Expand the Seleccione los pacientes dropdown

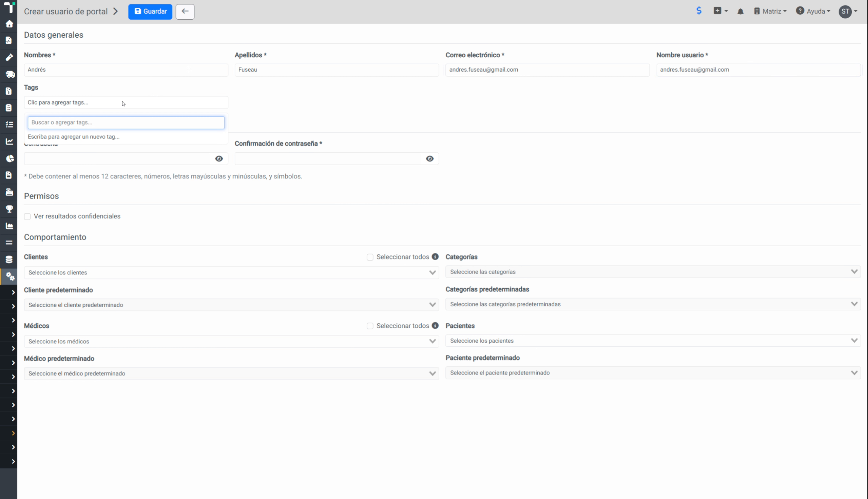point(653,340)
